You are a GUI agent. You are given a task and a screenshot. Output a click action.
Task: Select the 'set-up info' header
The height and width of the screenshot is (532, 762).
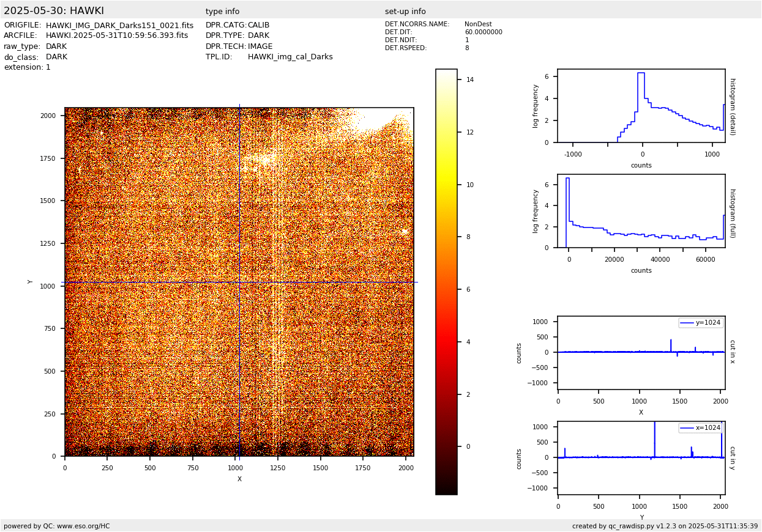pyautogui.click(x=405, y=12)
